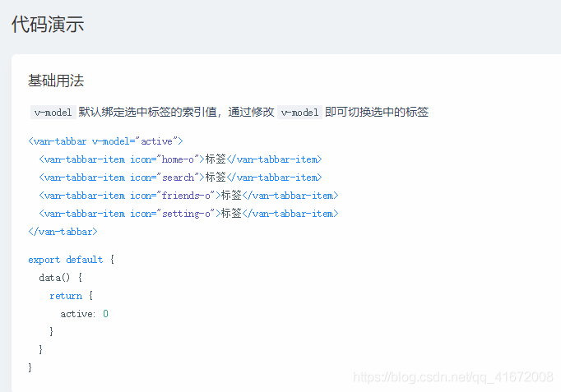Click the text 即可切换选中的标签
The height and width of the screenshot is (392, 561).
pyautogui.click(x=377, y=113)
